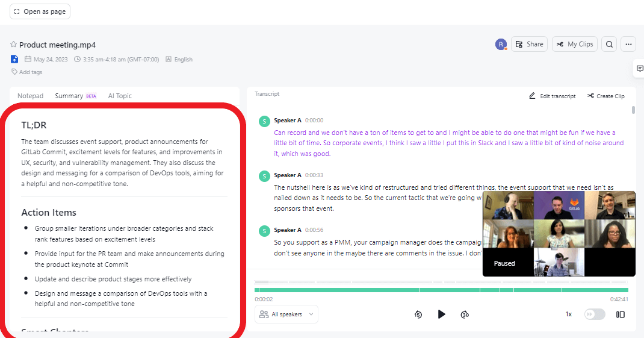The image size is (644, 338).
Task: Click the Open as page button
Action: (x=40, y=11)
